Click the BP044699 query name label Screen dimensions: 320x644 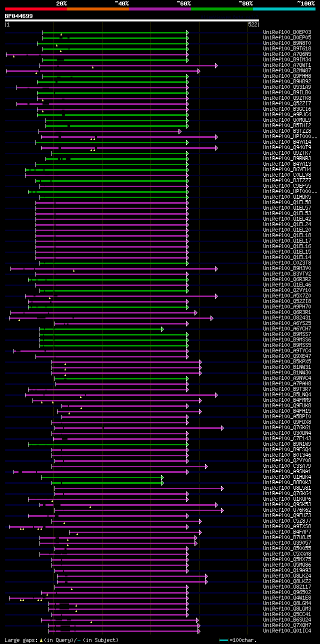tap(19, 16)
